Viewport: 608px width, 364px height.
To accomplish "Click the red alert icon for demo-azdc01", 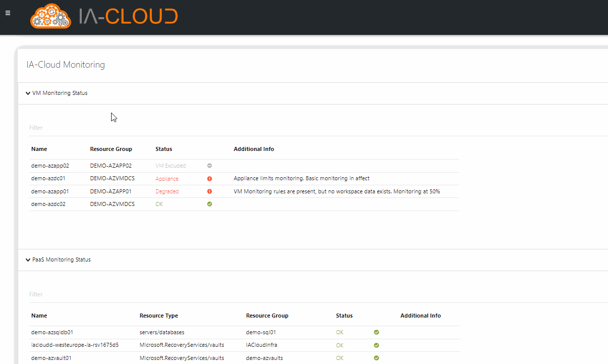I will click(210, 179).
